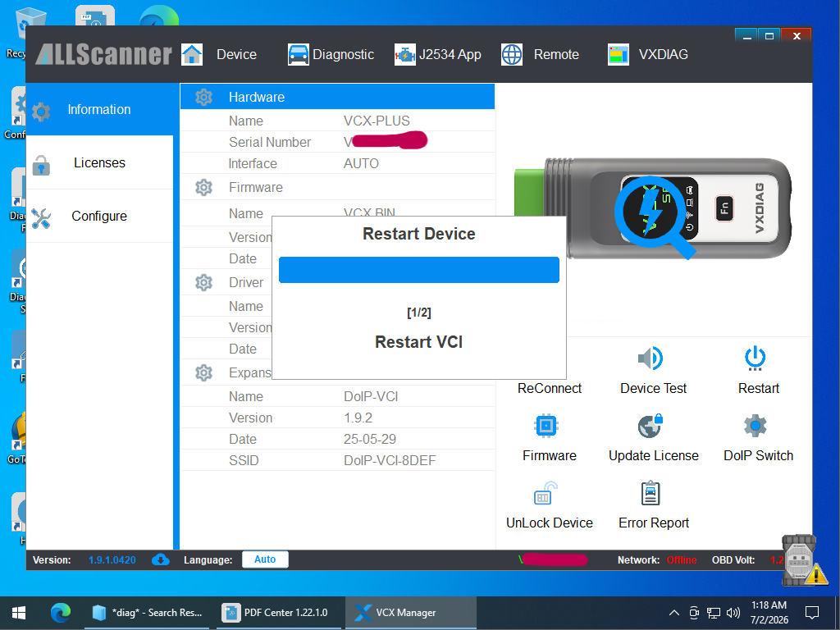Click the Device Test speaker icon
This screenshot has height=630, width=840.
point(651,358)
